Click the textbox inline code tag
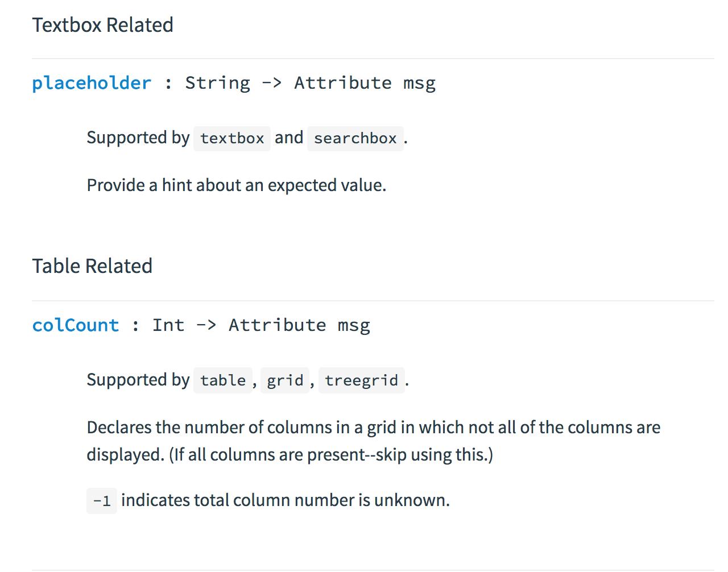The height and width of the screenshot is (572, 728). coord(232,138)
